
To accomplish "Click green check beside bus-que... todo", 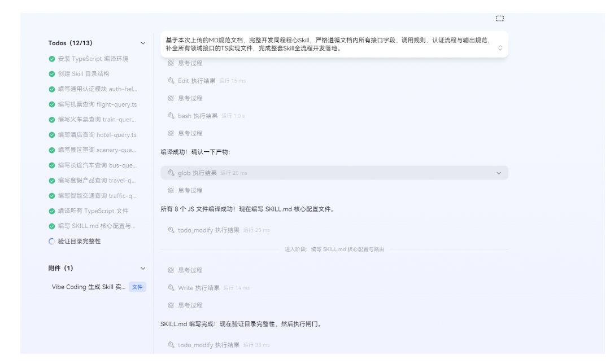I will click(52, 165).
